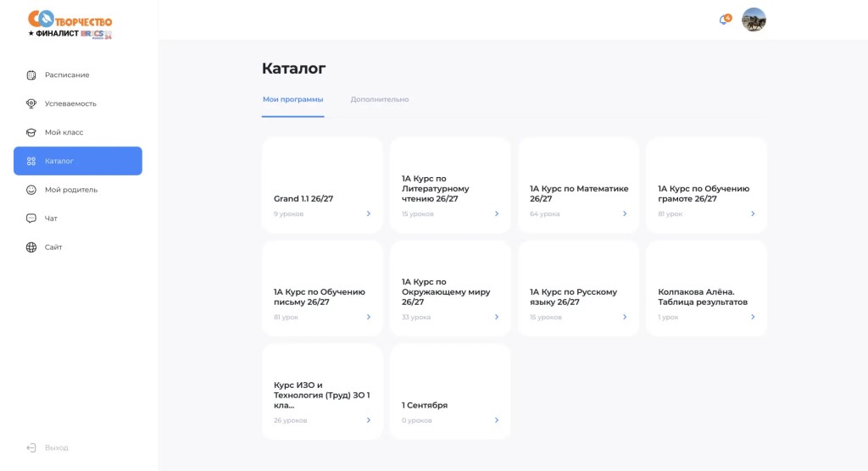The height and width of the screenshot is (471, 868).
Task: Open the Grand 1.1 26/27 program title
Action: (303, 199)
